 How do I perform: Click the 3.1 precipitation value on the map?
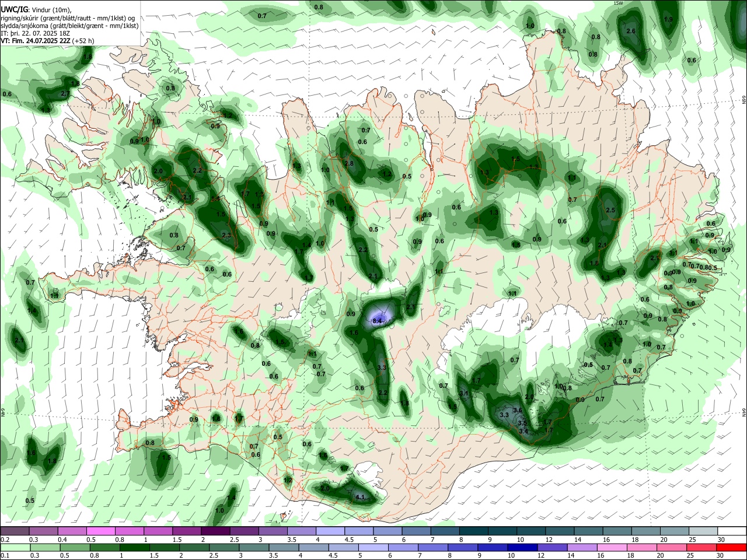tap(465, 394)
